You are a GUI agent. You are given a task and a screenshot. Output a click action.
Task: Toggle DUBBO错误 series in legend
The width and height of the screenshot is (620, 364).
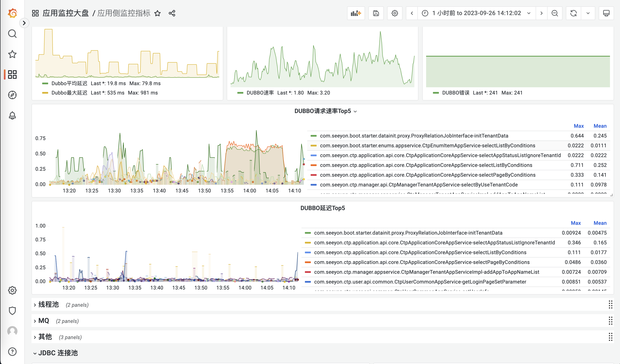[x=456, y=93]
